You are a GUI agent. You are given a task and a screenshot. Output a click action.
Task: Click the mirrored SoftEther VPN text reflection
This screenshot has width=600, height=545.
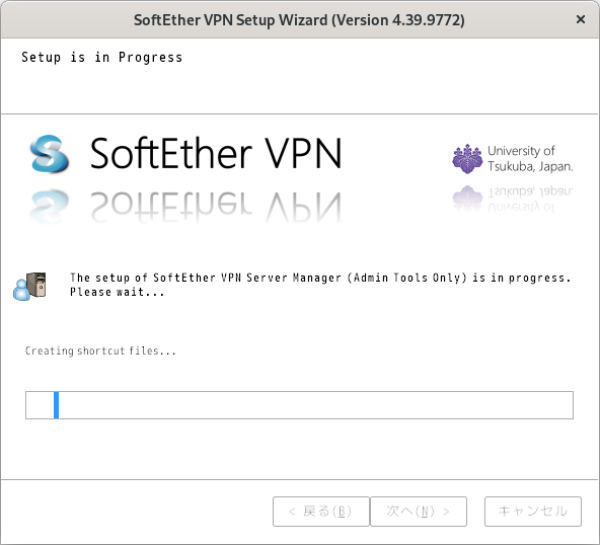[216, 203]
